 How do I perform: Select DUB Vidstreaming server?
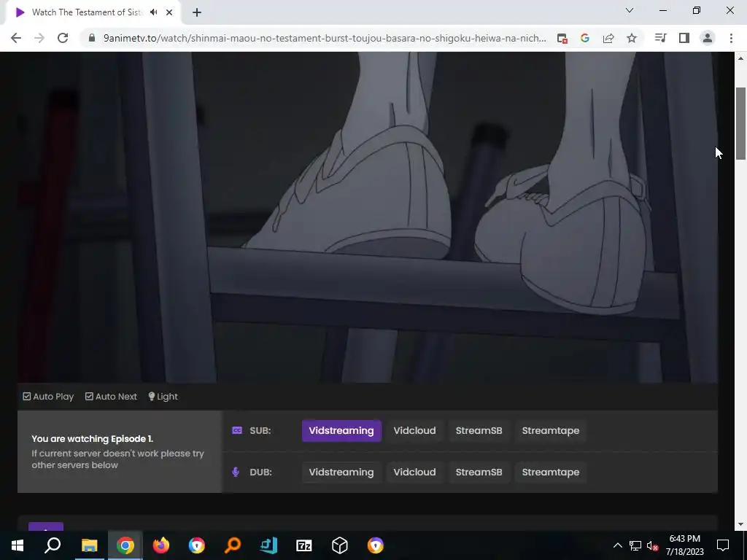pos(341,472)
